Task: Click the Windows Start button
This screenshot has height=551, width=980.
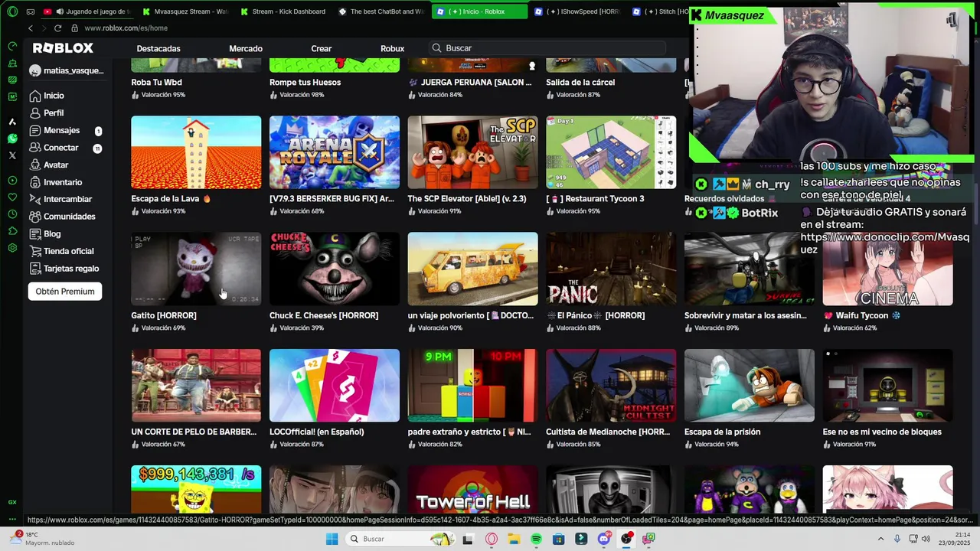Action: 332,539
